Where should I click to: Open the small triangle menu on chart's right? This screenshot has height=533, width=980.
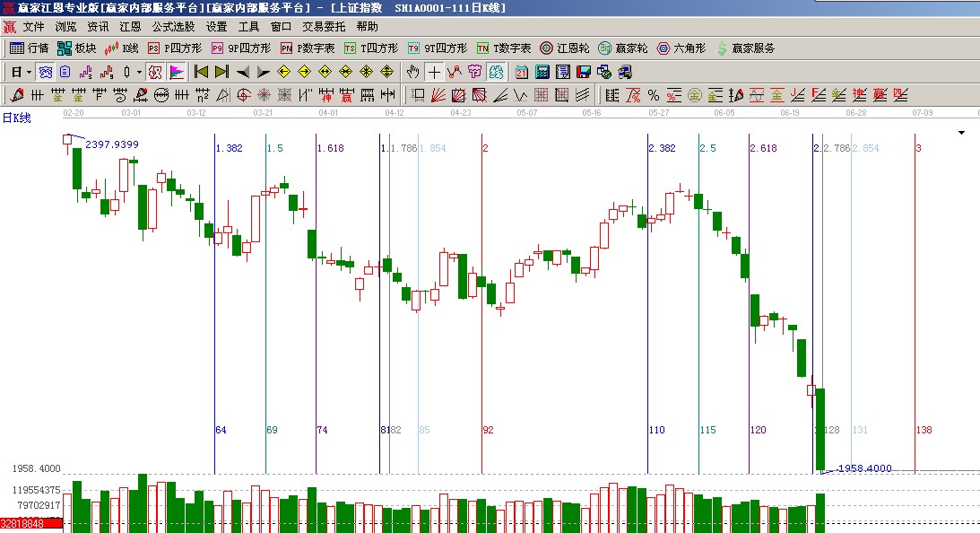pyautogui.click(x=962, y=133)
